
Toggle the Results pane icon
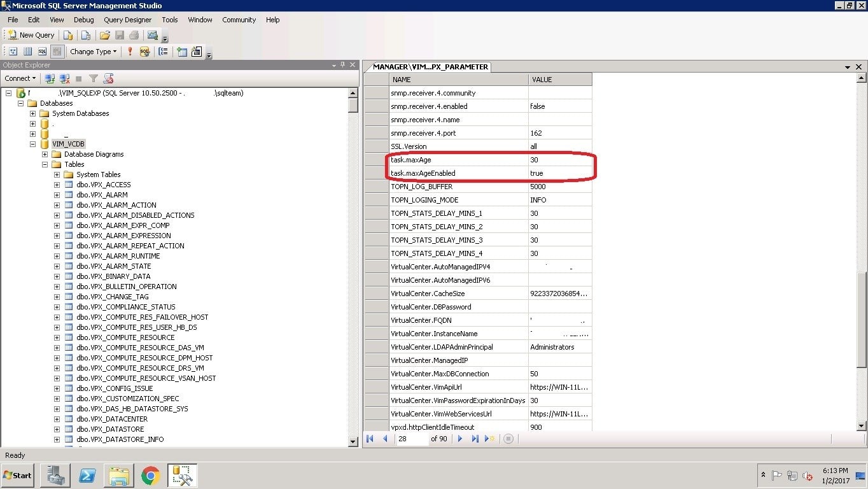tap(57, 52)
